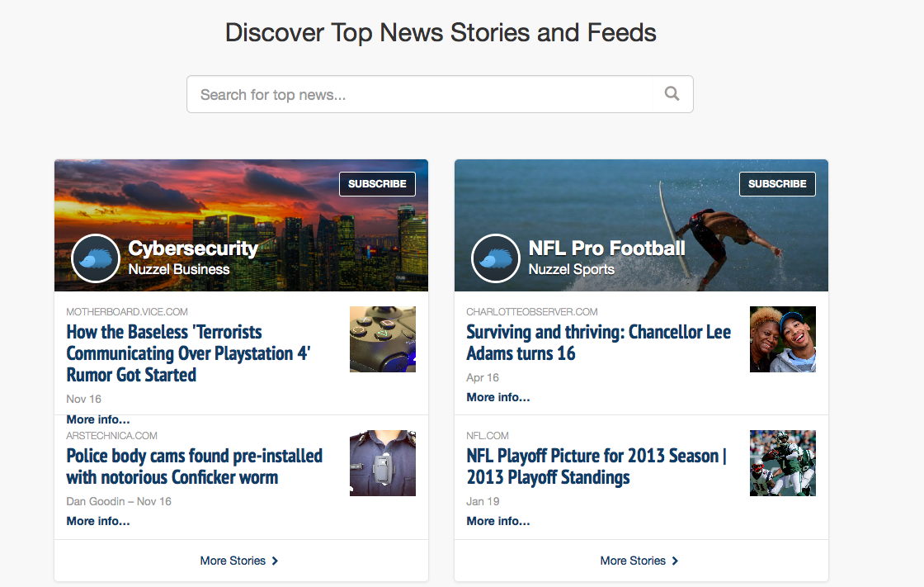Click More info under the PlayStation story
Screen dimensions: 924x587
pos(97,419)
